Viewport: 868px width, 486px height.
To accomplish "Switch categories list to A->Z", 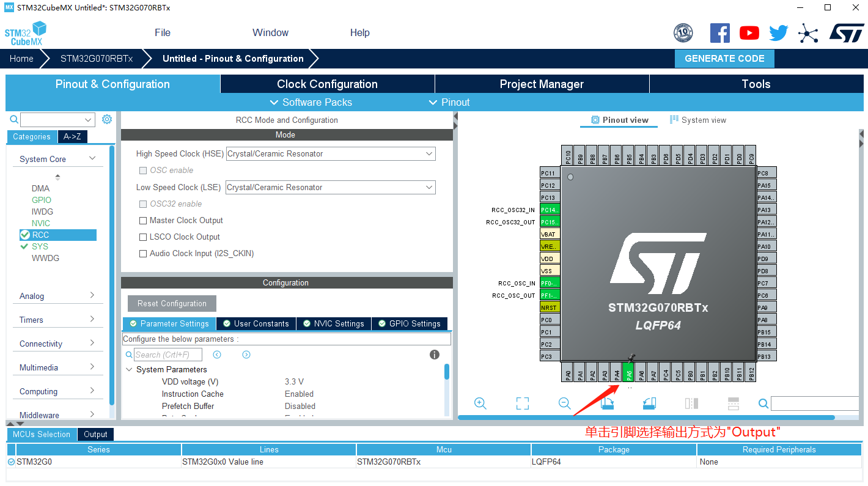I will point(72,137).
